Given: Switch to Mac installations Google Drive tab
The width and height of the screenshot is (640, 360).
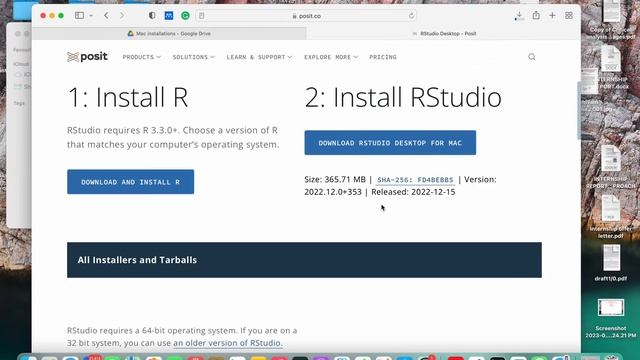Looking at the screenshot, I should (169, 33).
